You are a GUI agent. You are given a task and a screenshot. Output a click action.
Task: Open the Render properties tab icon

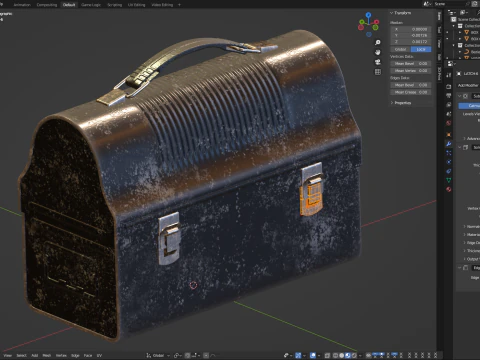449,87
